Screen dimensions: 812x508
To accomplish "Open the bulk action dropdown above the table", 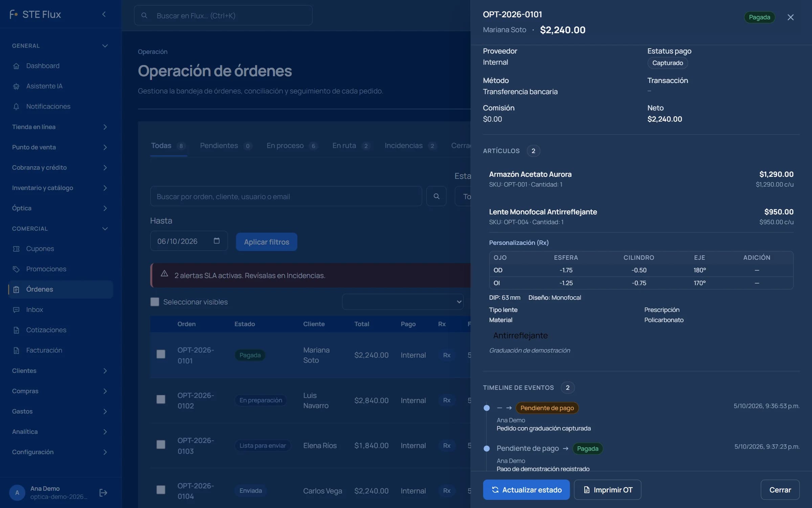I will 403,302.
